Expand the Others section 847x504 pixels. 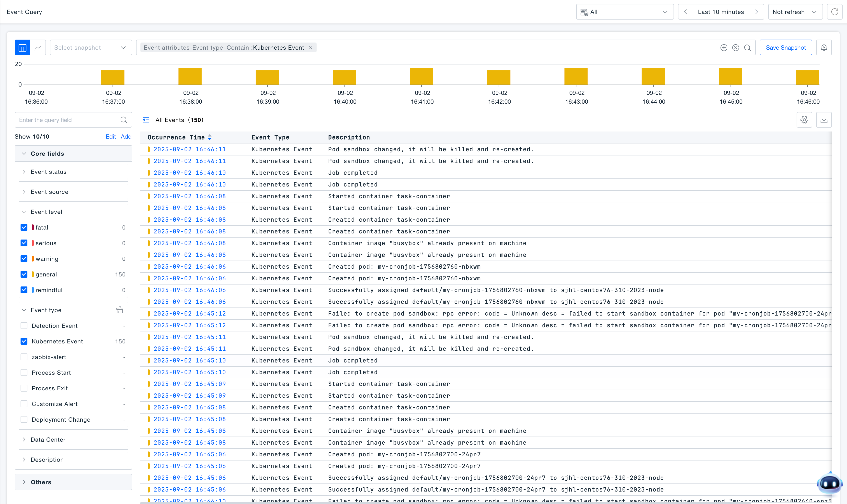tap(41, 482)
